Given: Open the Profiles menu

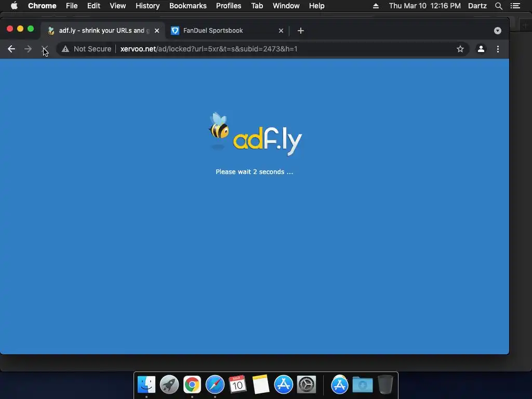Looking at the screenshot, I should [229, 6].
